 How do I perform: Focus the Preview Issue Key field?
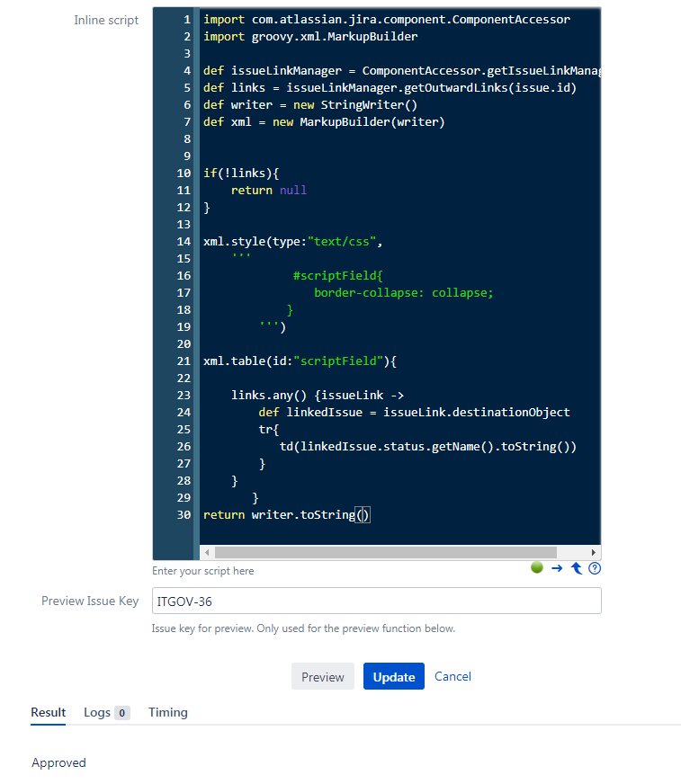(x=377, y=601)
